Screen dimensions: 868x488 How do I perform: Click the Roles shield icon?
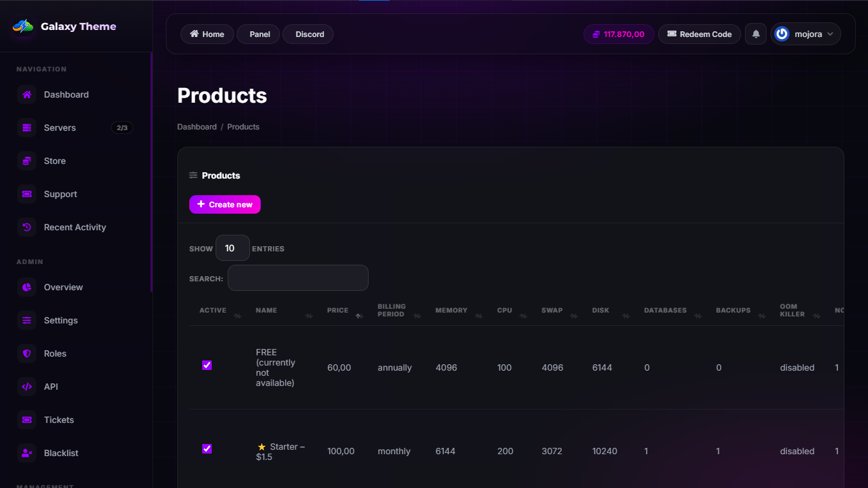click(x=27, y=354)
